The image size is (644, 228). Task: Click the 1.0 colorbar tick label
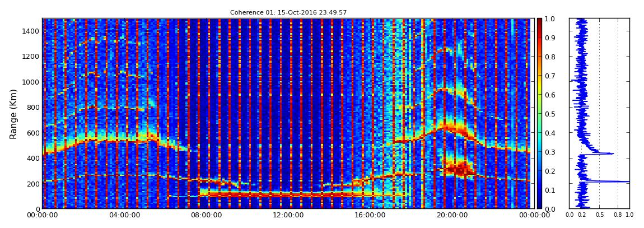(550, 19)
